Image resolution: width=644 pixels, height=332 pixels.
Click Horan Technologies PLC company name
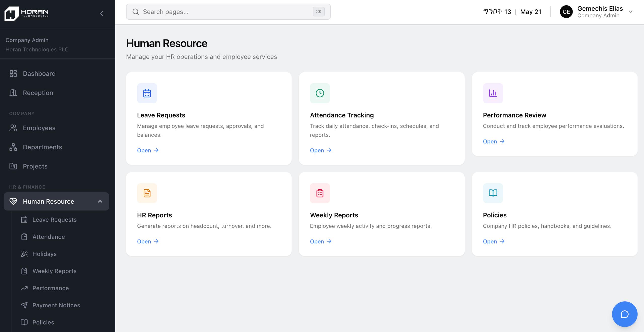coord(37,50)
